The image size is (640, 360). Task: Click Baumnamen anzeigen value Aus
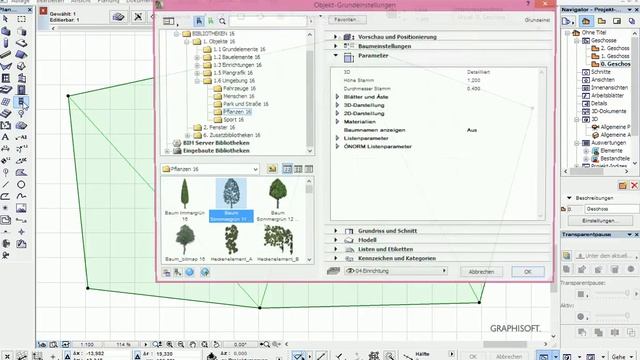click(x=472, y=130)
